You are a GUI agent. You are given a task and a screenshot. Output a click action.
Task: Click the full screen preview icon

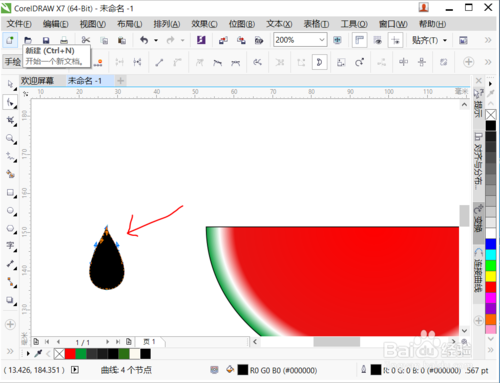[337, 40]
